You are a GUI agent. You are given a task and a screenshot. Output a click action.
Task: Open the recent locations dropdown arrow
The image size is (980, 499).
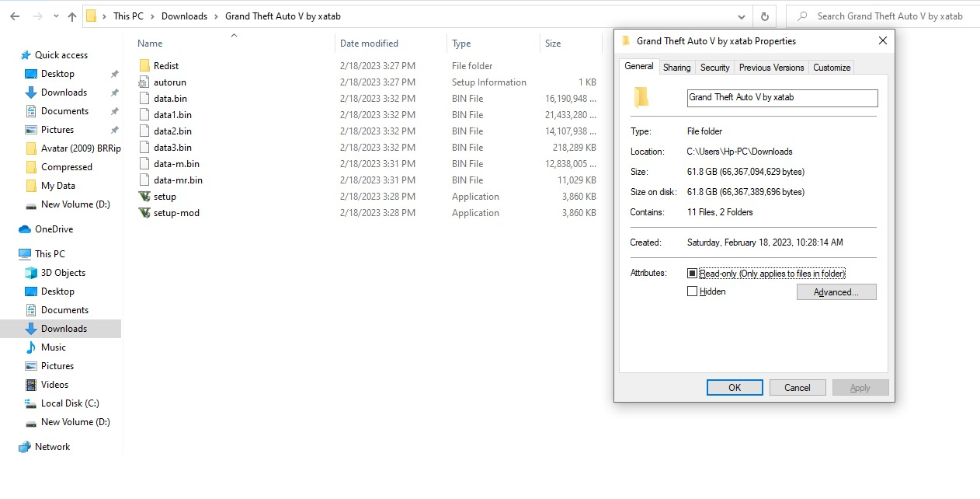(x=56, y=16)
